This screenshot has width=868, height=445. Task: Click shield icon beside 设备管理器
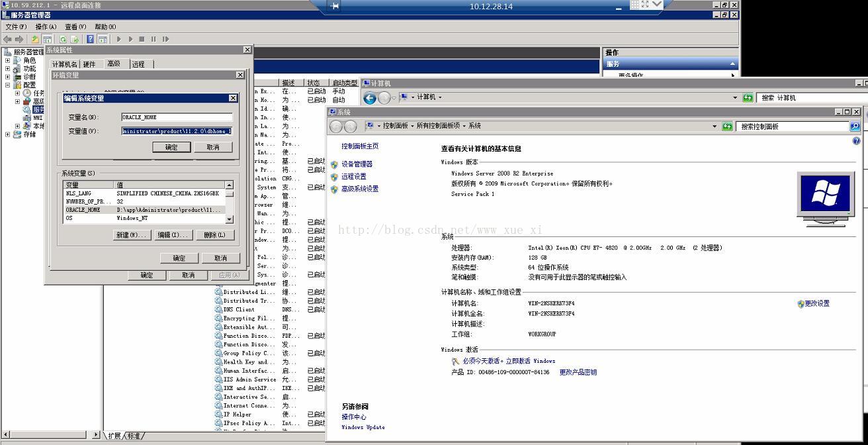point(334,164)
